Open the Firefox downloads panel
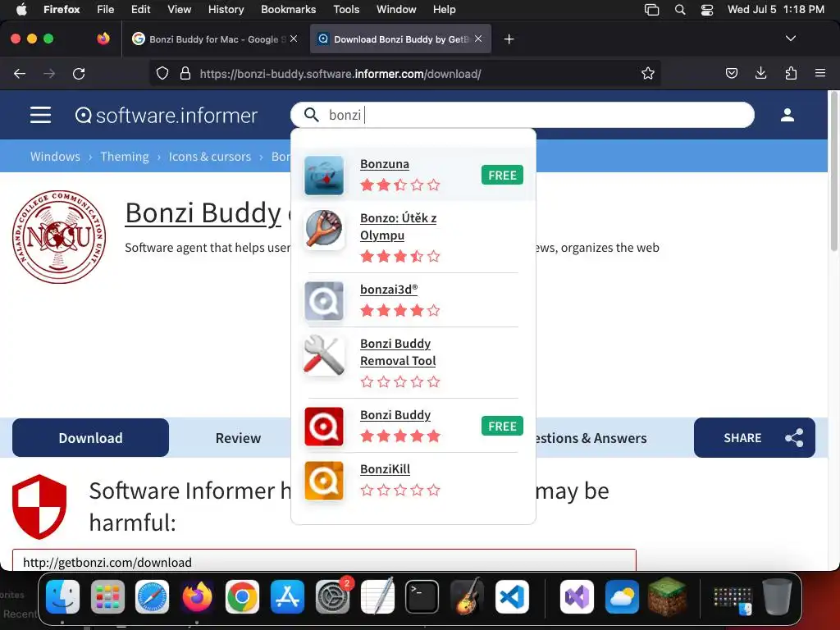Image resolution: width=840 pixels, height=630 pixels. [760, 73]
